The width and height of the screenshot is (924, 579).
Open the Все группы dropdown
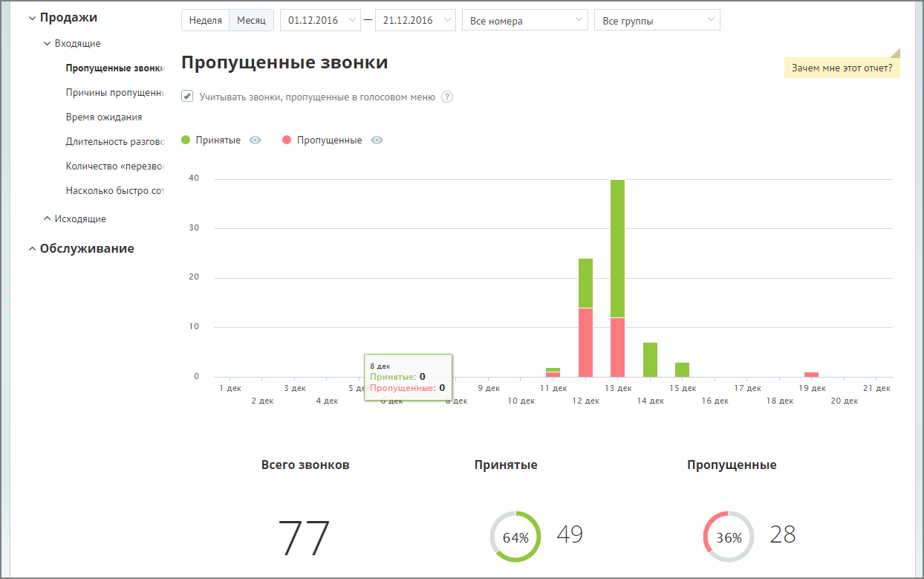[x=657, y=20]
